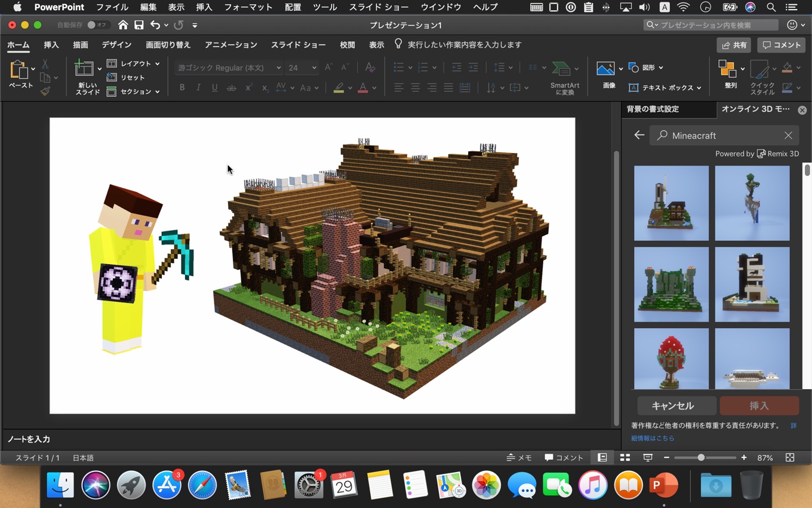Click the text direction icon

click(491, 88)
